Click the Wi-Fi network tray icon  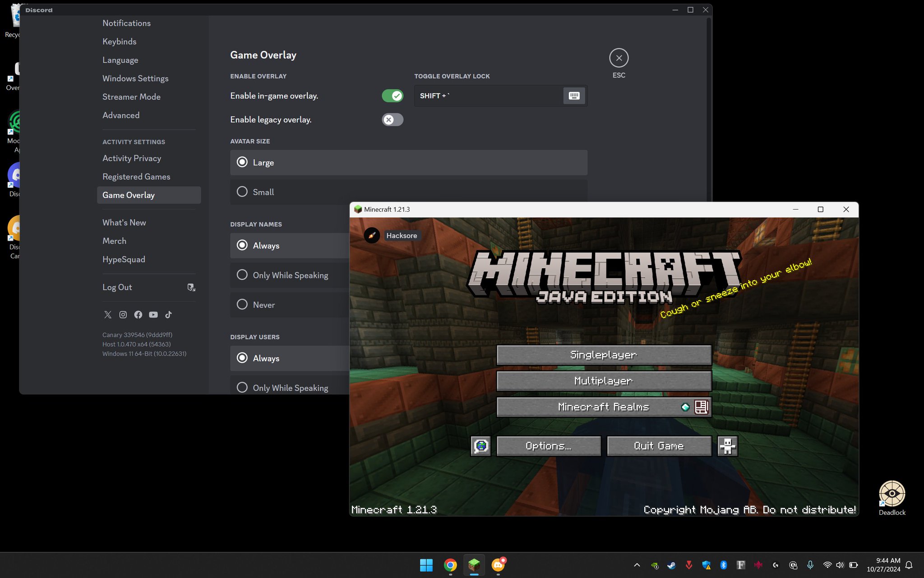(x=827, y=565)
